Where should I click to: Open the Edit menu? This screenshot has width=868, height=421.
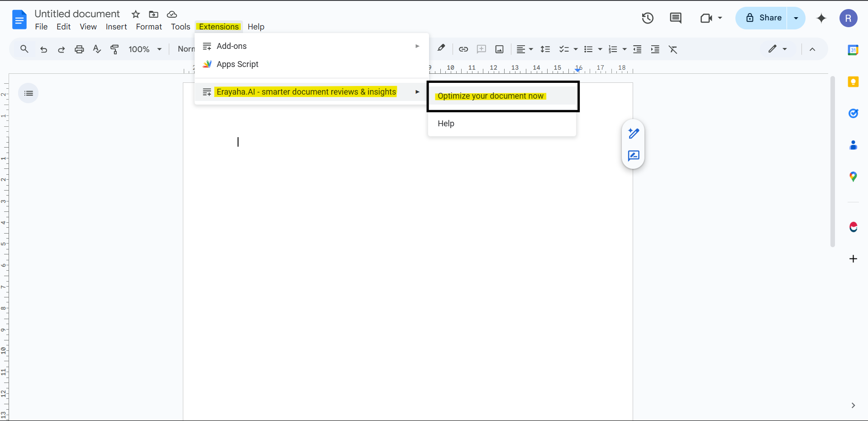[63, 27]
